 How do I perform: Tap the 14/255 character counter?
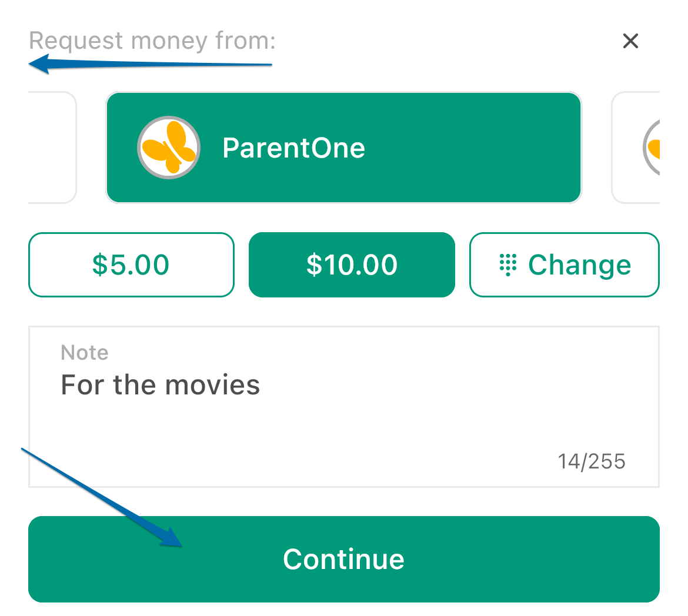[x=592, y=461]
